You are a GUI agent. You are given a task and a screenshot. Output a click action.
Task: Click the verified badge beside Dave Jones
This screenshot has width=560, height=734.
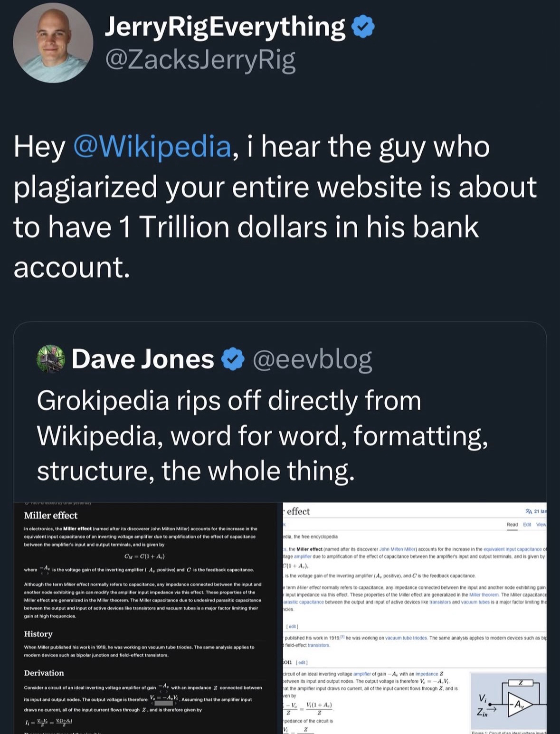click(x=233, y=359)
